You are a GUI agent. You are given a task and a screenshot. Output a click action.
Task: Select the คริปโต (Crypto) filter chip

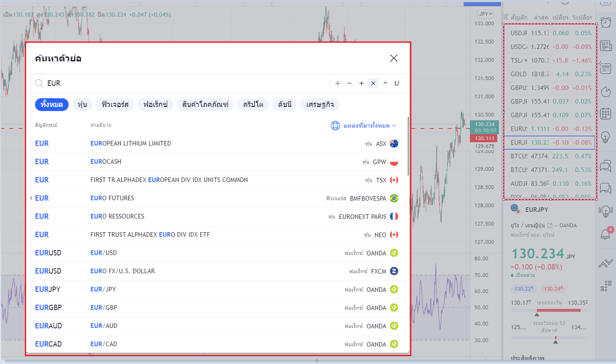point(253,104)
